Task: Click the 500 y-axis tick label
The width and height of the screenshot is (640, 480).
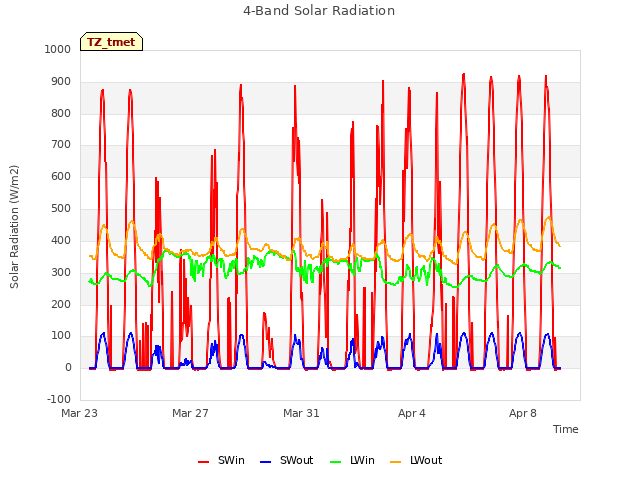Action: [x=61, y=209]
